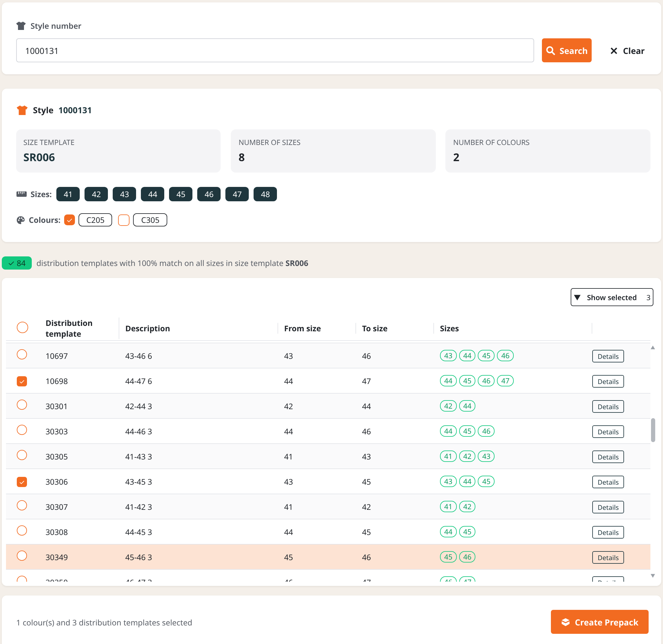Select distribution template 30307
The height and width of the screenshot is (644, 663).
point(22,505)
